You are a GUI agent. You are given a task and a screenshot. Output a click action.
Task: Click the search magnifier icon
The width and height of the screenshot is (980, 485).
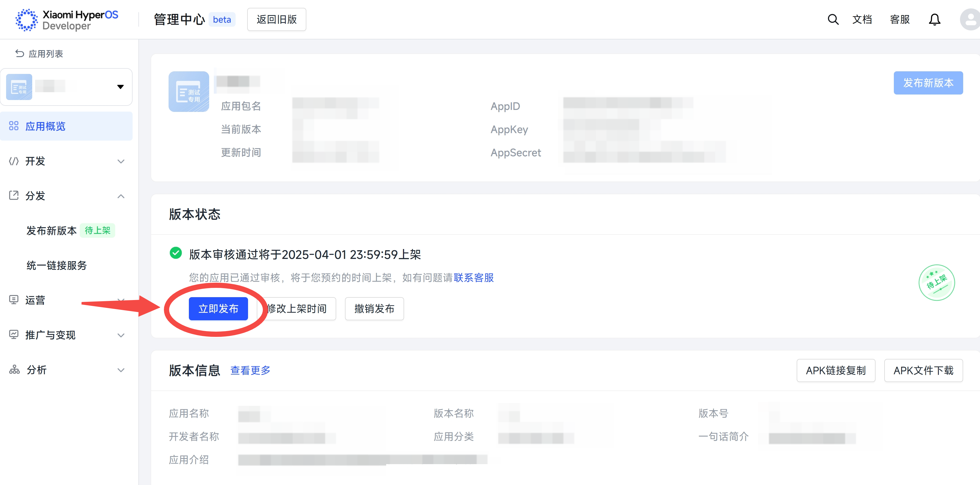pos(833,19)
